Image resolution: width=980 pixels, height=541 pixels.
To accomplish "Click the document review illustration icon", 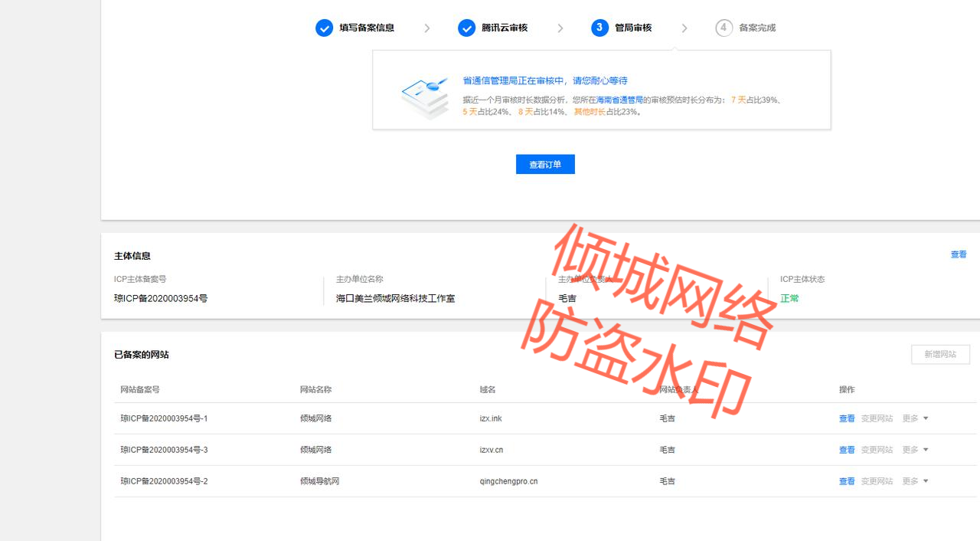I will click(424, 96).
